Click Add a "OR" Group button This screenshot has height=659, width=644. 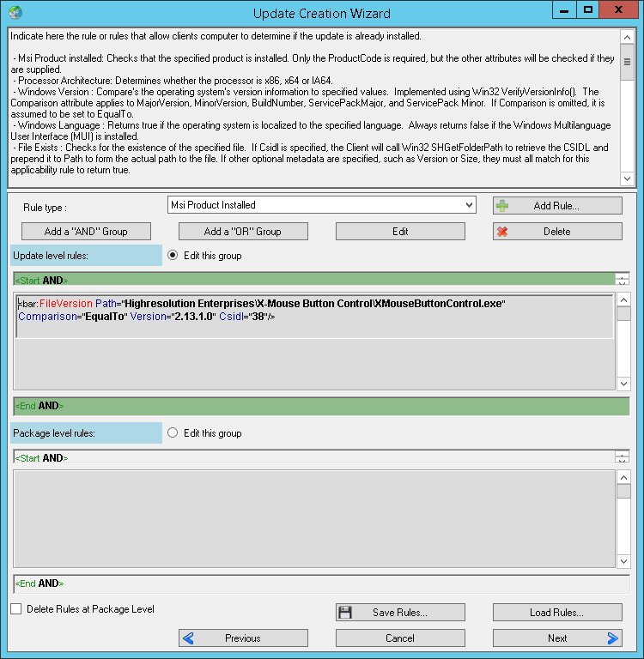click(243, 232)
